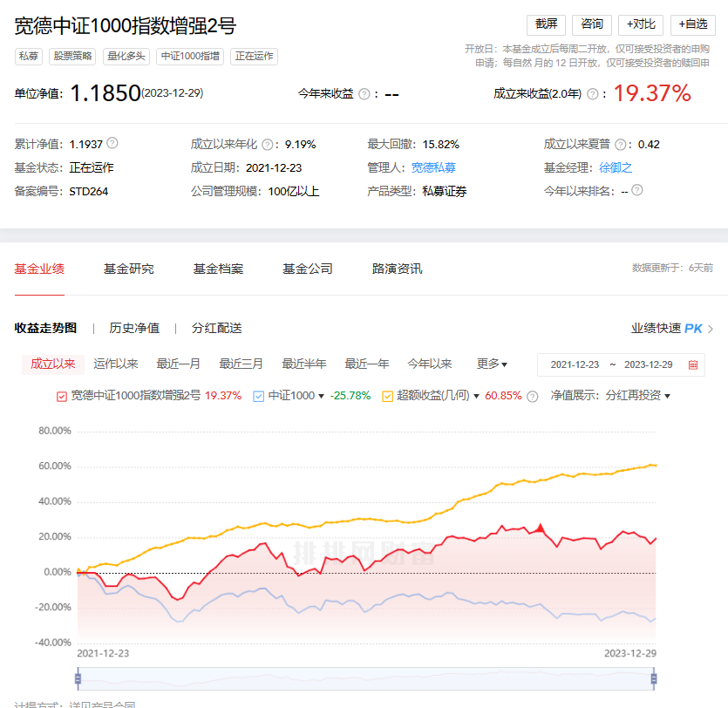Screen dimensions: 728x708
Task: Select the red peak marker on fund line
Action: pos(540,528)
